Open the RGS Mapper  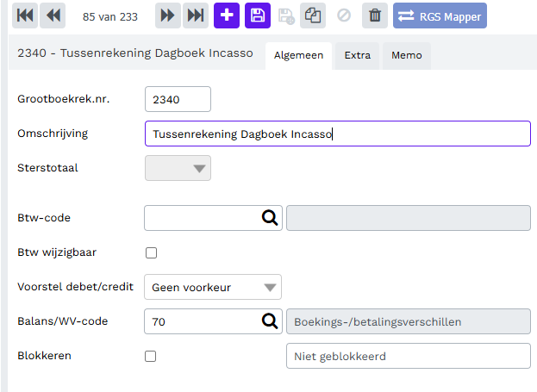click(x=440, y=16)
